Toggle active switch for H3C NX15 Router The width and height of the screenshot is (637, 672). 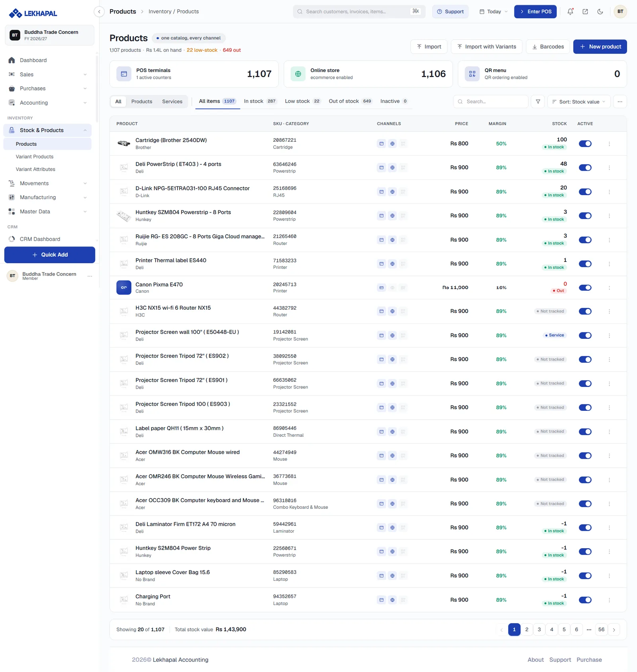point(585,311)
